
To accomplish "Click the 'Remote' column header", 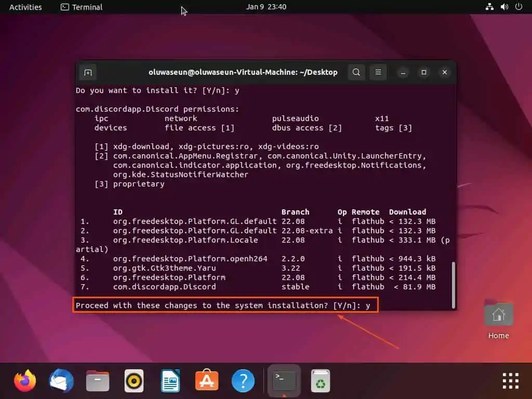I will click(365, 212).
